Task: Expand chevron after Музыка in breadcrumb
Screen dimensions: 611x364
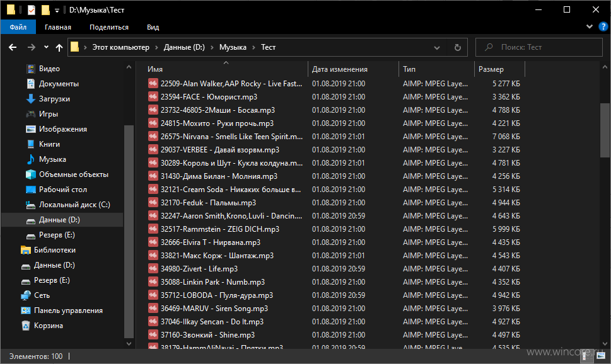Action: [x=253, y=47]
